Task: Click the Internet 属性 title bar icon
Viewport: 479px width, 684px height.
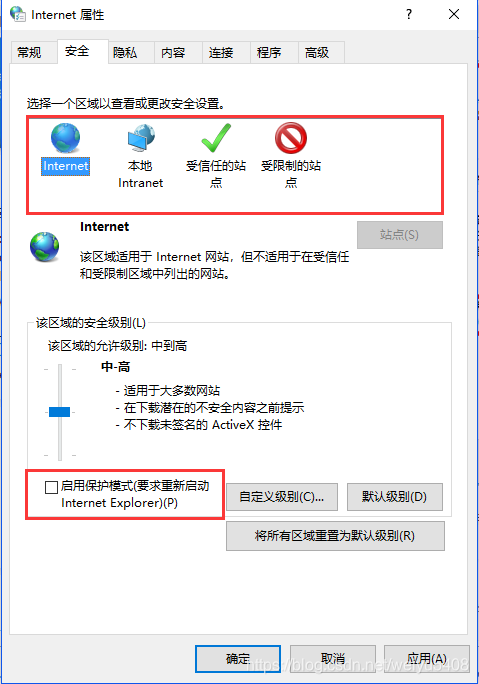Action: click(x=18, y=14)
